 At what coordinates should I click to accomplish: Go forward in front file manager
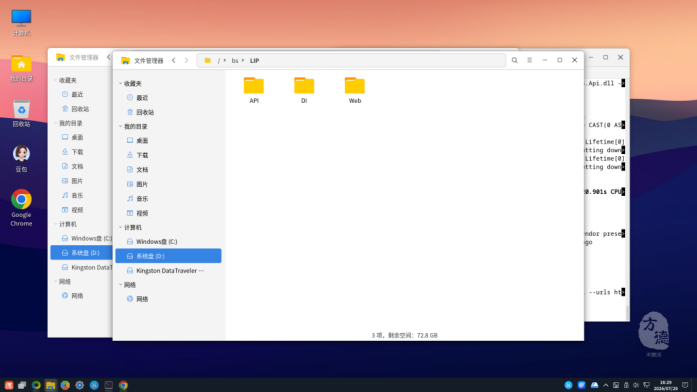point(187,60)
